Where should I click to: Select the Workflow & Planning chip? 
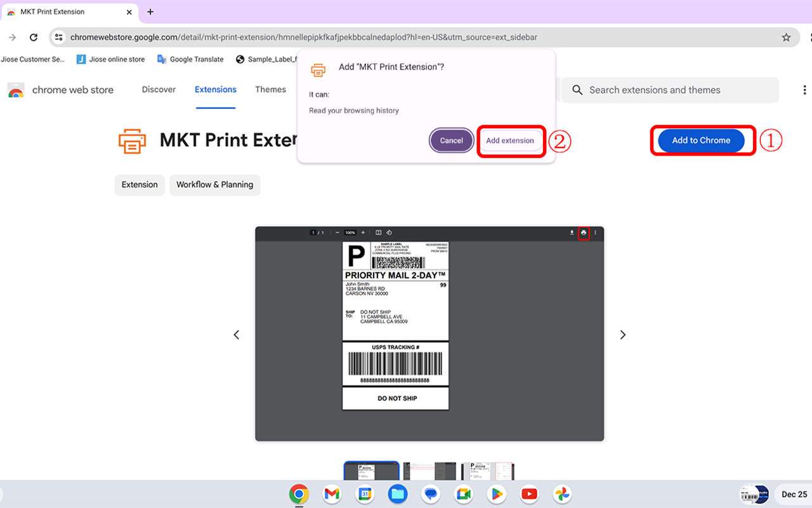pos(215,185)
